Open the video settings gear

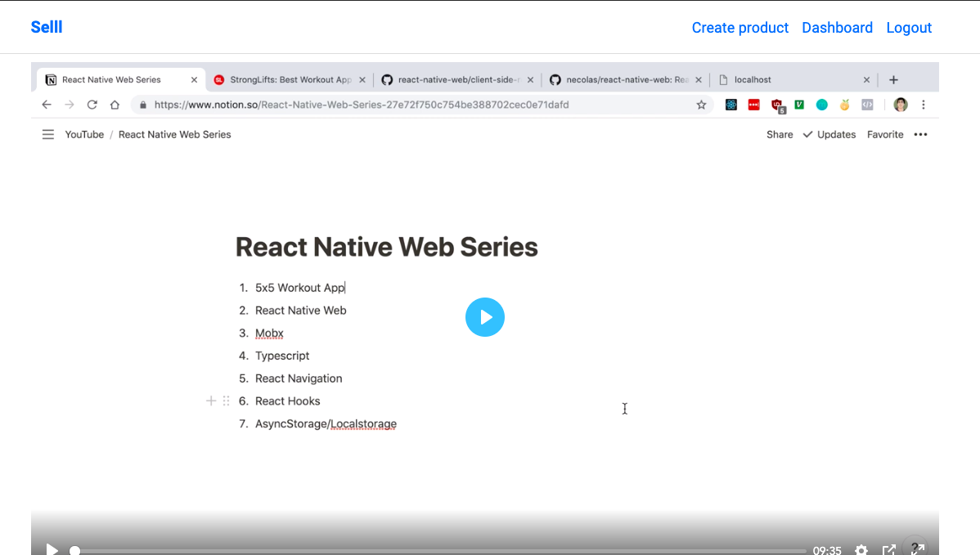[x=861, y=550]
